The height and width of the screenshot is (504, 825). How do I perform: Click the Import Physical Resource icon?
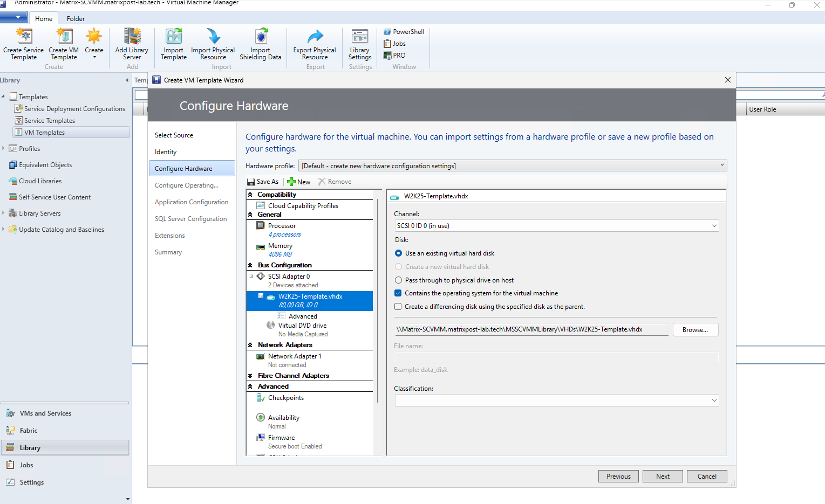click(x=213, y=37)
